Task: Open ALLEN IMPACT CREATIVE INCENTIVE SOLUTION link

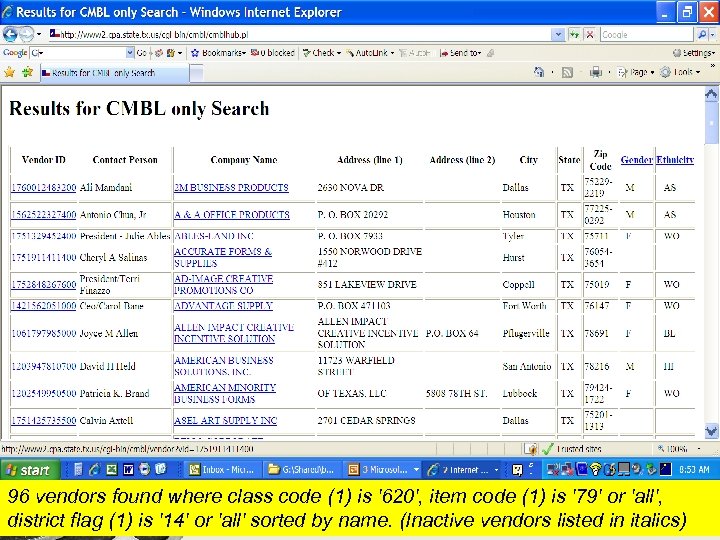Action: [234, 333]
